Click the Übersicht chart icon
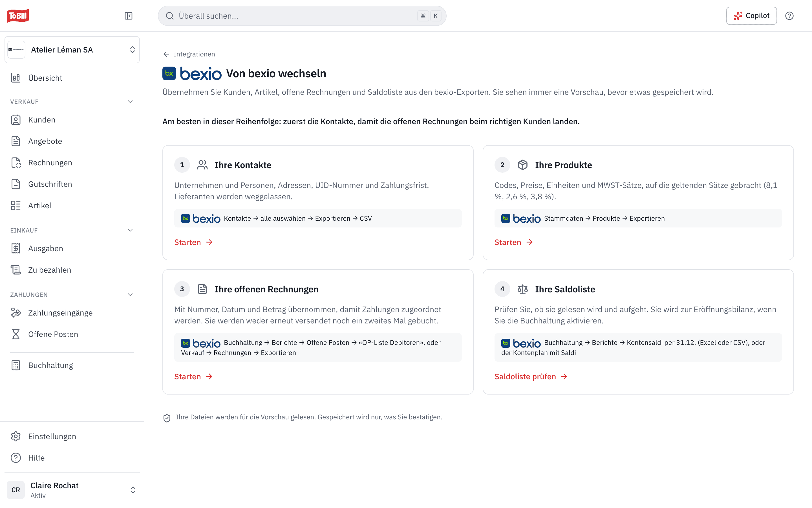Screen dimensions: 812x508 16,78
